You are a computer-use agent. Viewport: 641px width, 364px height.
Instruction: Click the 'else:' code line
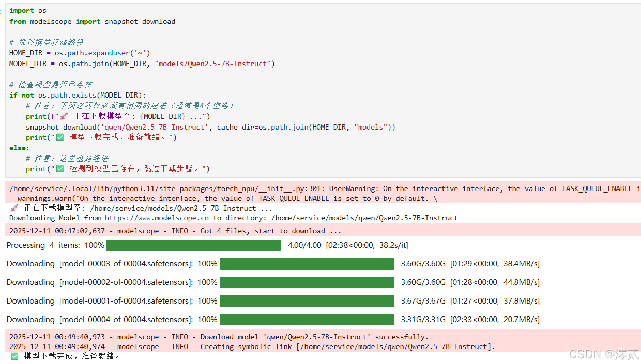coord(20,148)
